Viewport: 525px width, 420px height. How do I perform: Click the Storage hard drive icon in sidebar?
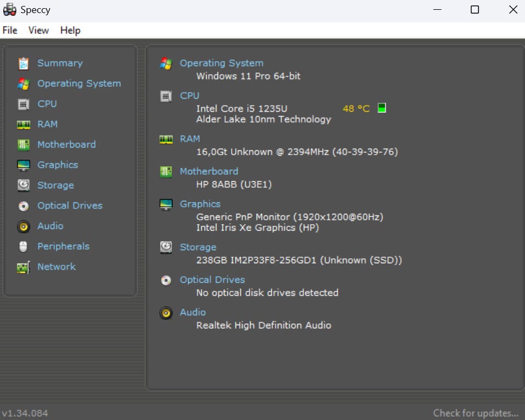pos(24,185)
